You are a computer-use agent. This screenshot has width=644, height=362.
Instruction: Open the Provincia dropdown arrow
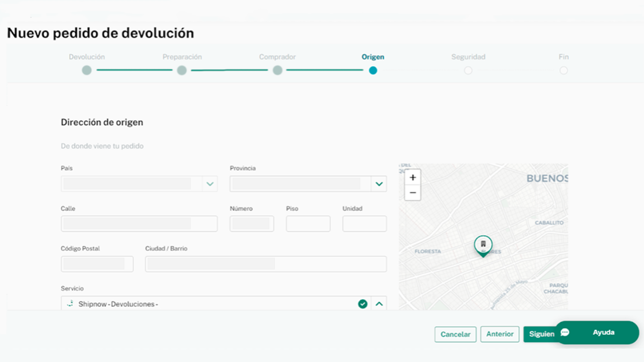click(x=379, y=184)
